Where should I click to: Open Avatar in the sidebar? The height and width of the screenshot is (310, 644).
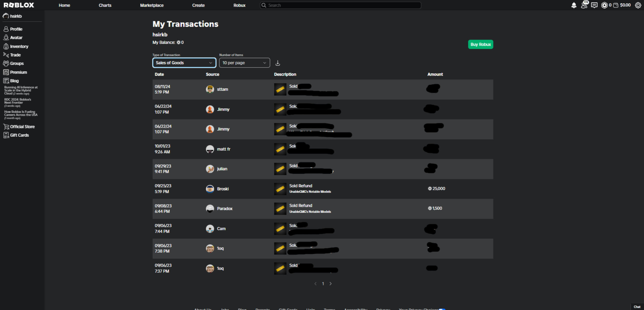click(x=13, y=38)
